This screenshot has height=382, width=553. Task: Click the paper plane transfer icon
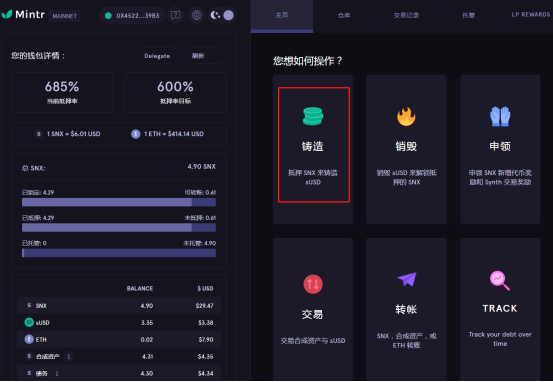pyautogui.click(x=407, y=279)
